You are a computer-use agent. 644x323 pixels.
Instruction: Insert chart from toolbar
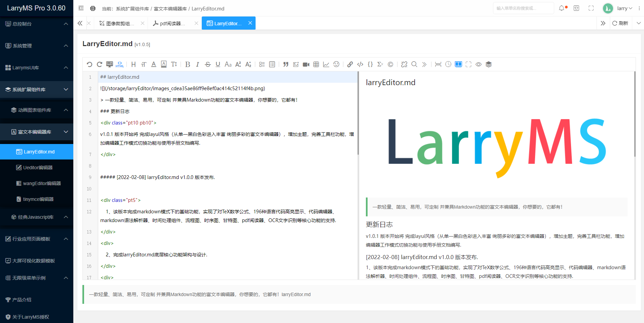point(326,64)
